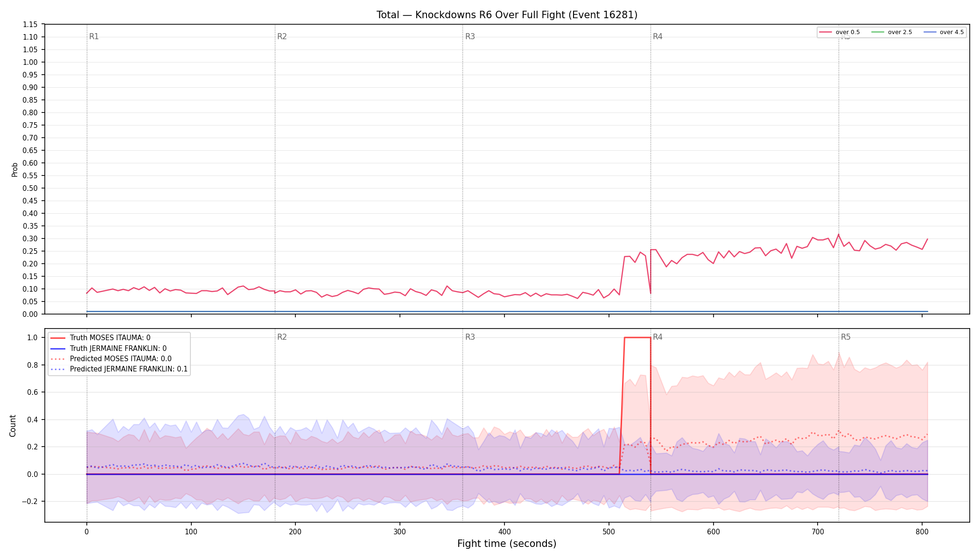Click the 1.0 tick on Count axis
Image resolution: width=980 pixels, height=560 pixels.
(x=33, y=337)
